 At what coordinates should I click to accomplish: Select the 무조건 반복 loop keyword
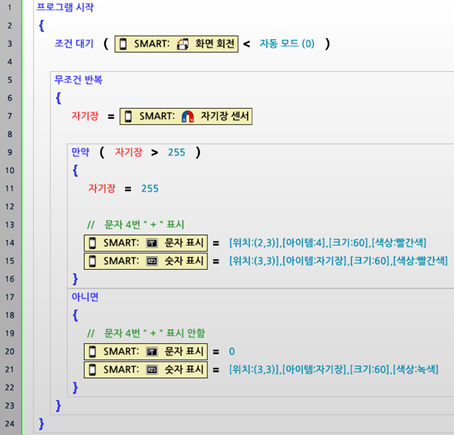[x=78, y=80]
